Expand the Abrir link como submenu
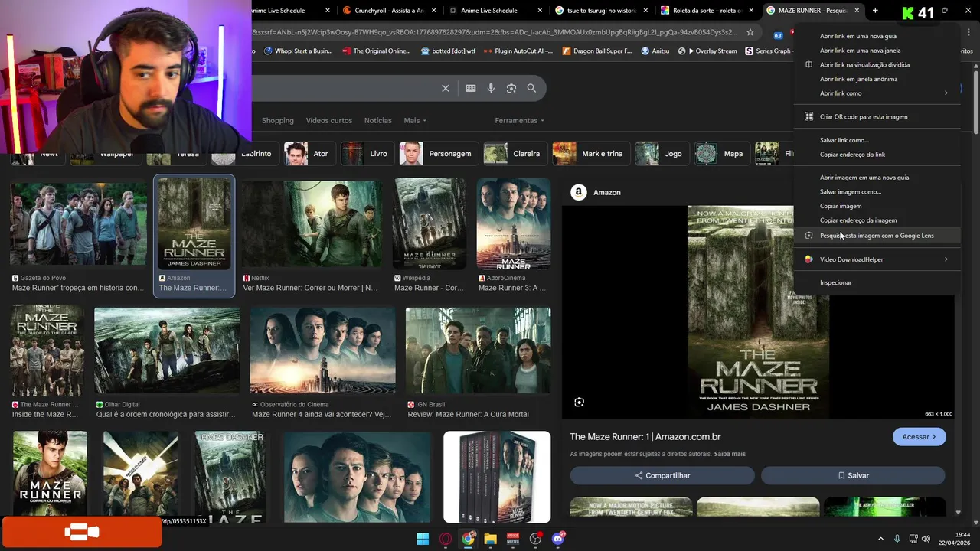This screenshot has height=551, width=980. [x=877, y=93]
